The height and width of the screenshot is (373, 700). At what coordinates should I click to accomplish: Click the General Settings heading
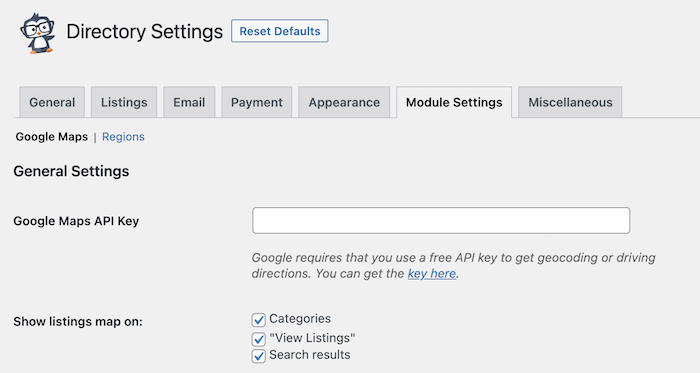71,171
